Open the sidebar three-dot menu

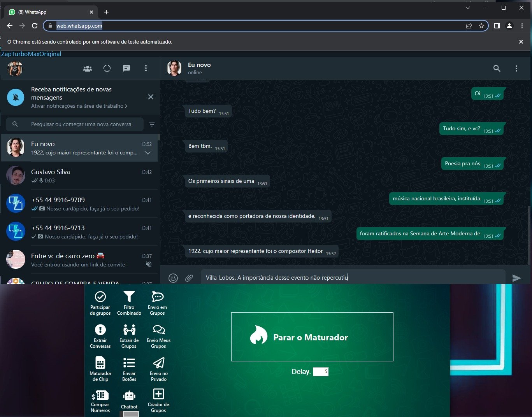tap(146, 68)
